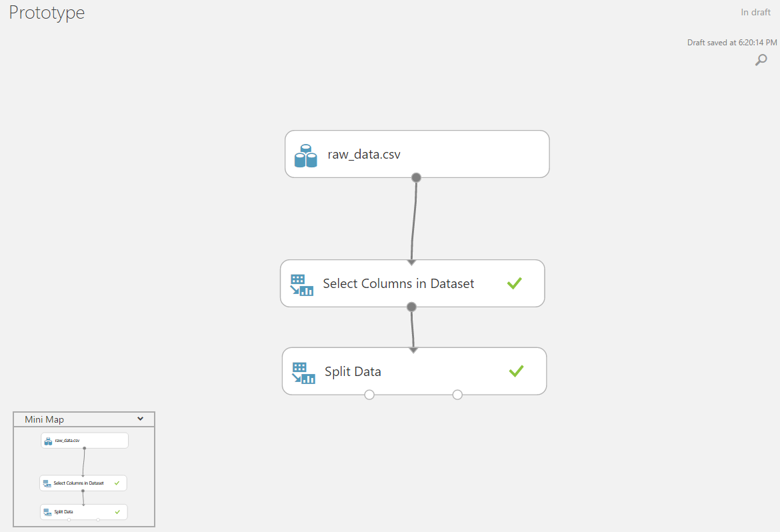Select the Select Columns in Dataset label
The height and width of the screenshot is (532, 780).
pos(398,283)
